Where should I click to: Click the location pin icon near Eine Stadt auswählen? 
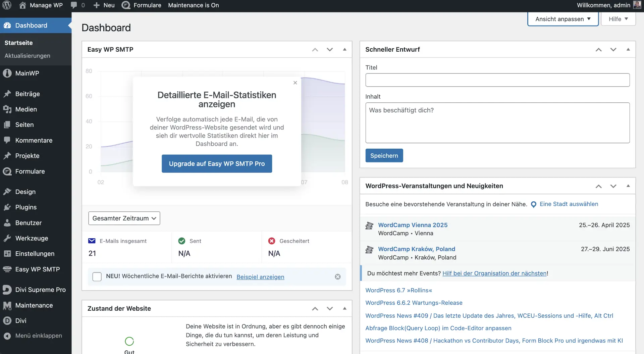534,204
